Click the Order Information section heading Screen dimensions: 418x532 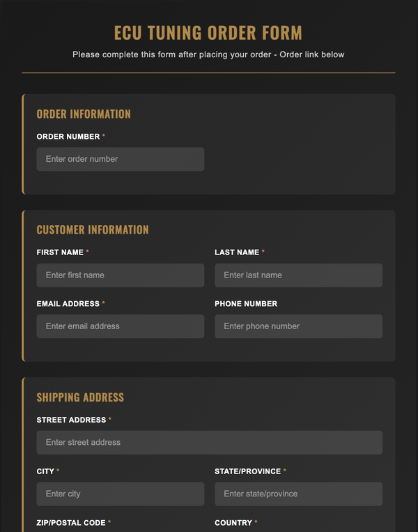84,114
